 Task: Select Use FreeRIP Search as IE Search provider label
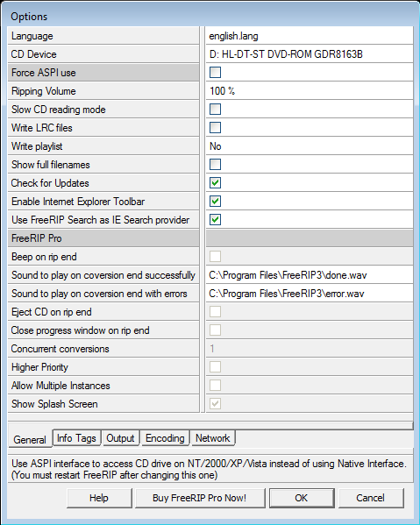103,220
